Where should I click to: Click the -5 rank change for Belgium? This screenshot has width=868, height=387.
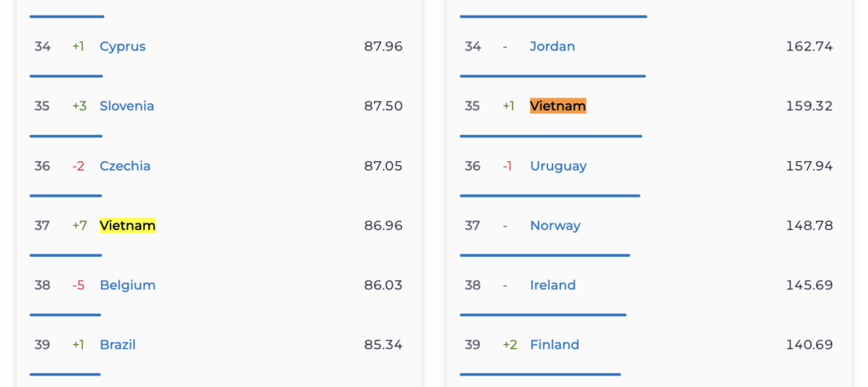tap(79, 285)
